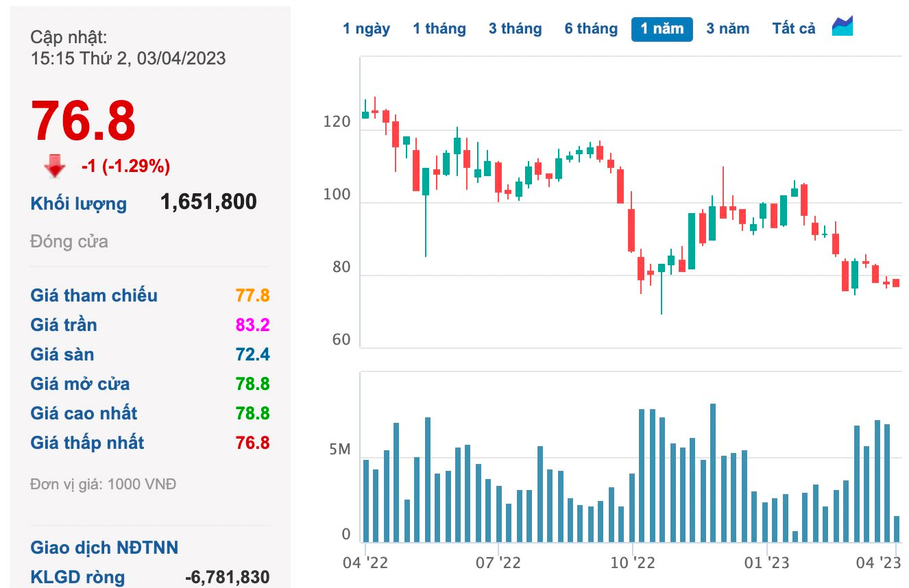Click 'Đơn vị giá: 1000 VNĐ' note

(104, 484)
